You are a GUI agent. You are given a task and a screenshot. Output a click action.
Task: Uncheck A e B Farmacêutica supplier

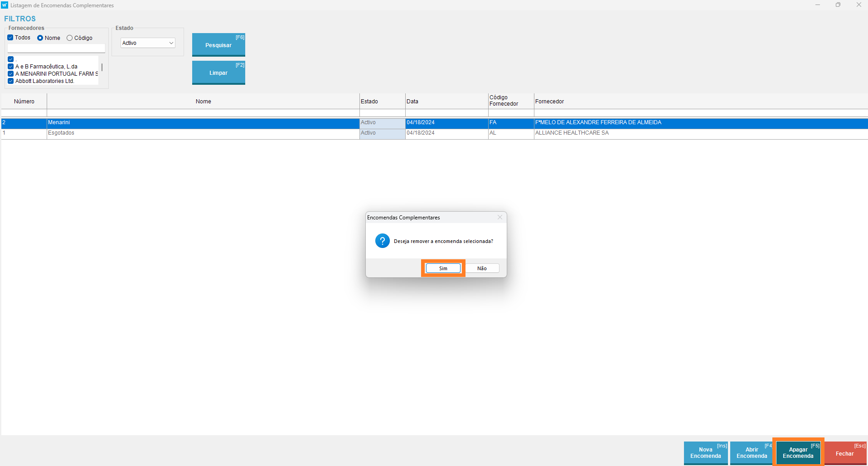11,67
